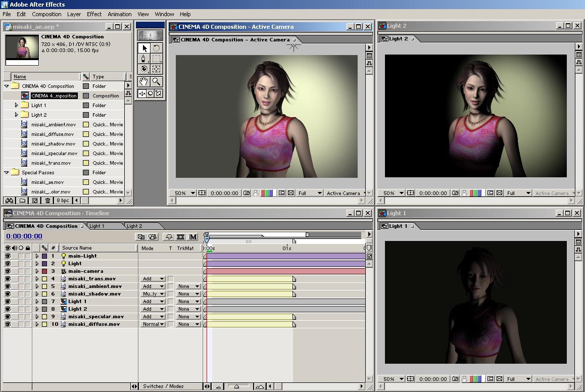The height and width of the screenshot is (392, 585).
Task: Select misaki_specular.mov in the Project panel
Action: (x=54, y=154)
